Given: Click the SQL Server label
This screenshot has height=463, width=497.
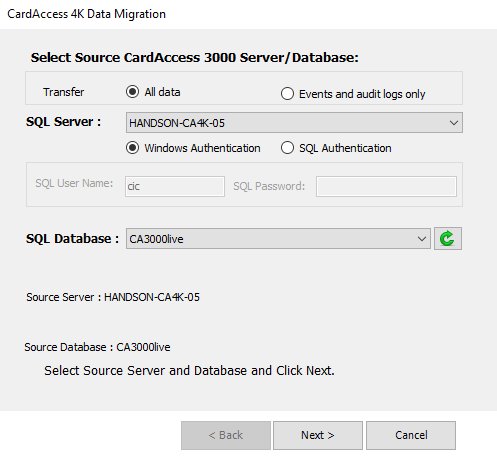Looking at the screenshot, I should tap(63, 122).
